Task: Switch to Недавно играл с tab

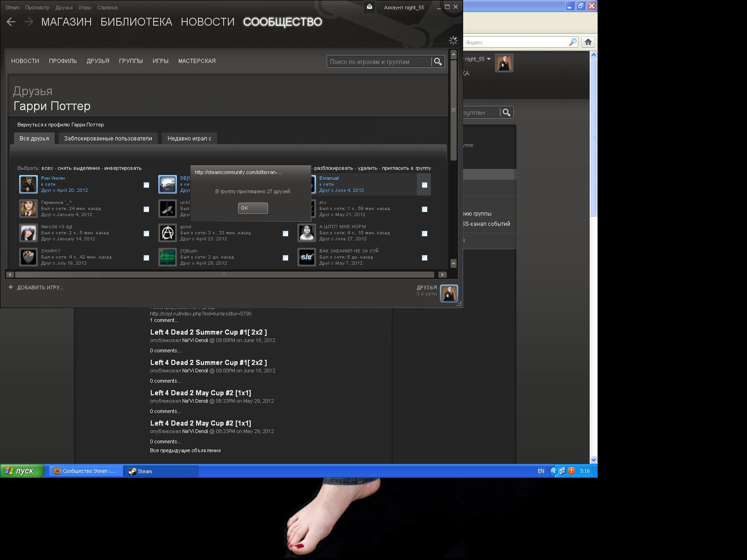Action: tap(189, 139)
